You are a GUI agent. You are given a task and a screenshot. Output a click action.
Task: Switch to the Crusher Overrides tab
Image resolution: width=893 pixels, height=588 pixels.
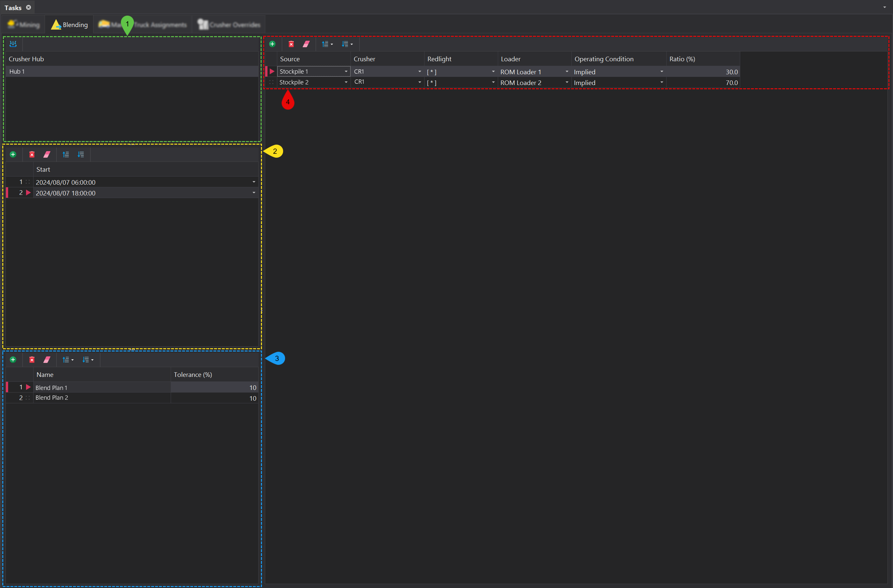tap(229, 25)
